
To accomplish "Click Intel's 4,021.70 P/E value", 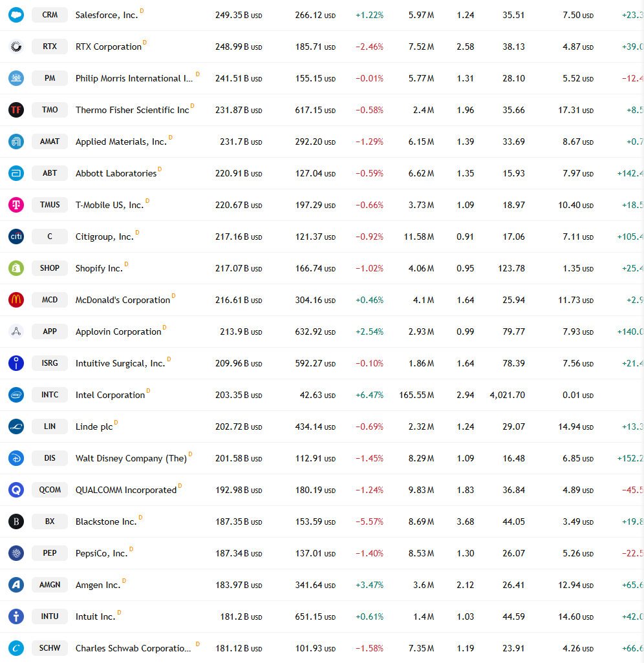I will [x=508, y=395].
